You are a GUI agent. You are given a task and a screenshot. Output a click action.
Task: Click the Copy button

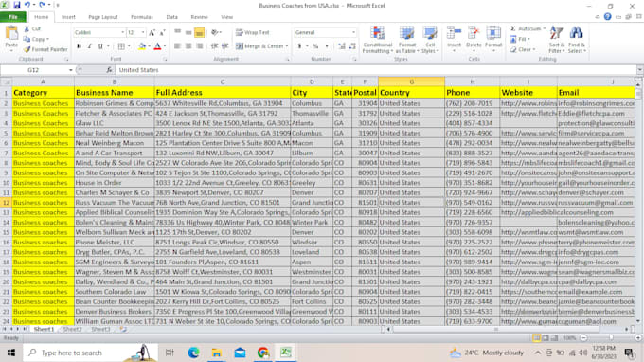[x=35, y=39]
